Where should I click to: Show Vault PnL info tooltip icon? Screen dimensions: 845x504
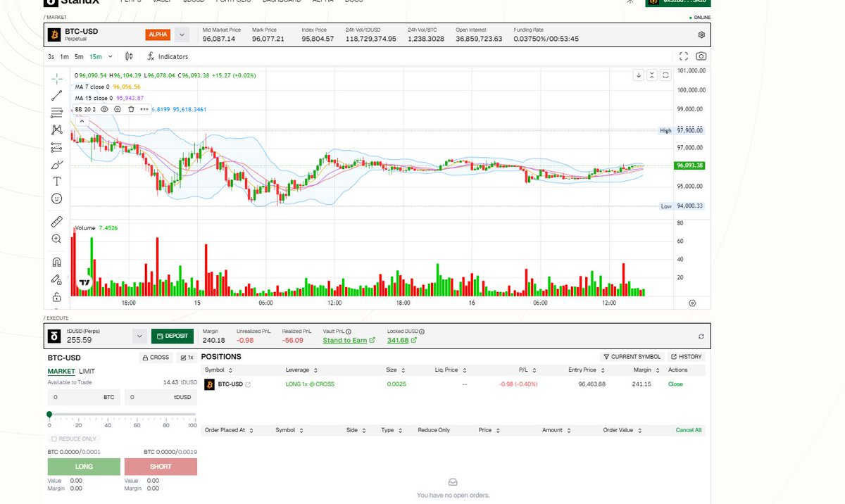click(x=349, y=331)
